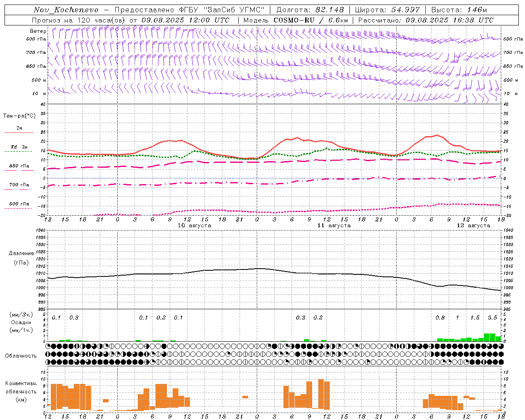
Task: Click the "Прогноз на 120 часа(ов)" text
Action: [79, 20]
